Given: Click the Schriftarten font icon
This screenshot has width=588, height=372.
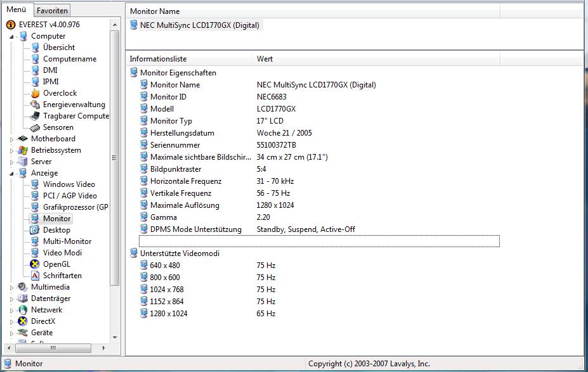Looking at the screenshot, I should [x=35, y=276].
